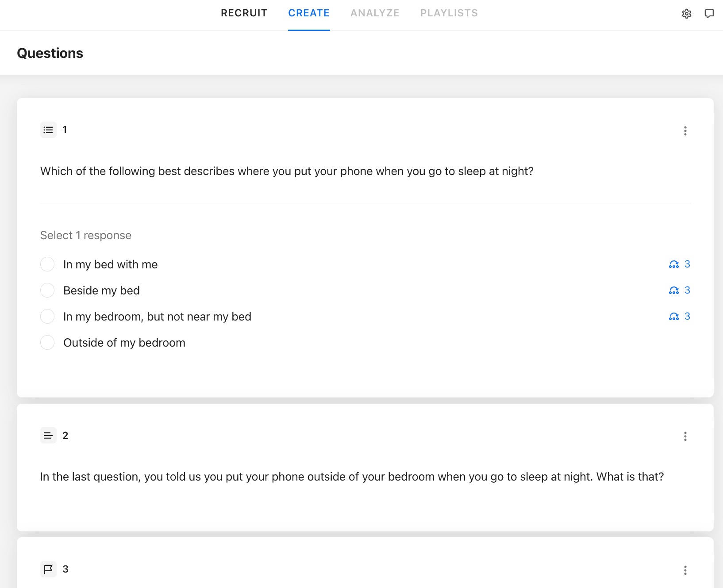
Task: Click the flag type icon of question 3
Action: coord(48,569)
